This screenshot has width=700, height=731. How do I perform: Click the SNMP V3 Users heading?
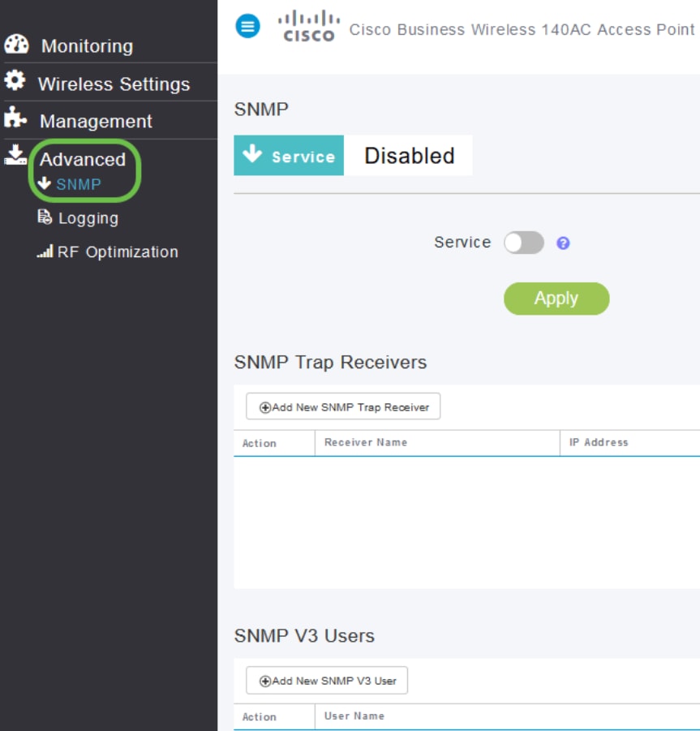click(304, 636)
